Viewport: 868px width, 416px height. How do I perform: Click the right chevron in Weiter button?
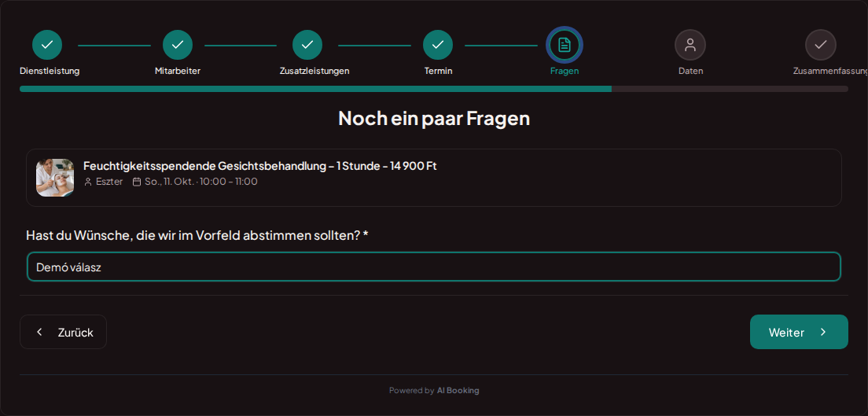(x=823, y=332)
